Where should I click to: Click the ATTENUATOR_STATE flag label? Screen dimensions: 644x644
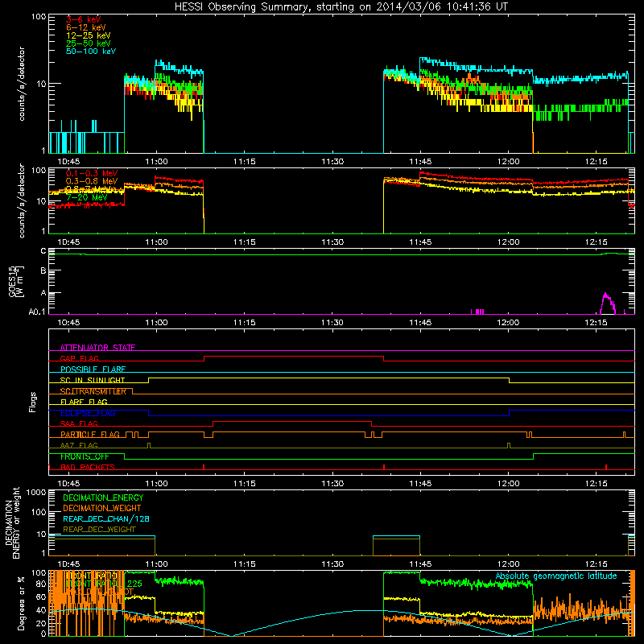pyautogui.click(x=97, y=348)
